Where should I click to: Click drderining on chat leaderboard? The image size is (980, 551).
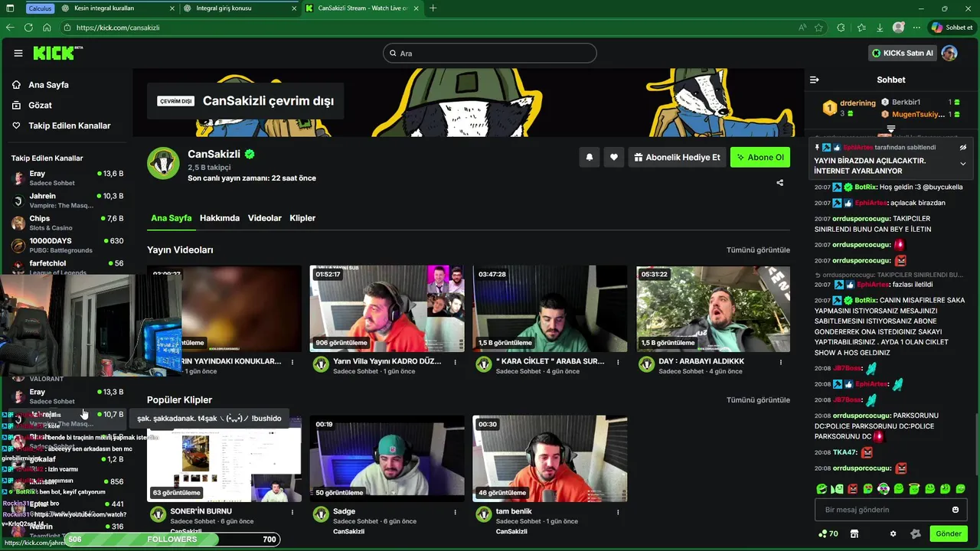tap(857, 103)
